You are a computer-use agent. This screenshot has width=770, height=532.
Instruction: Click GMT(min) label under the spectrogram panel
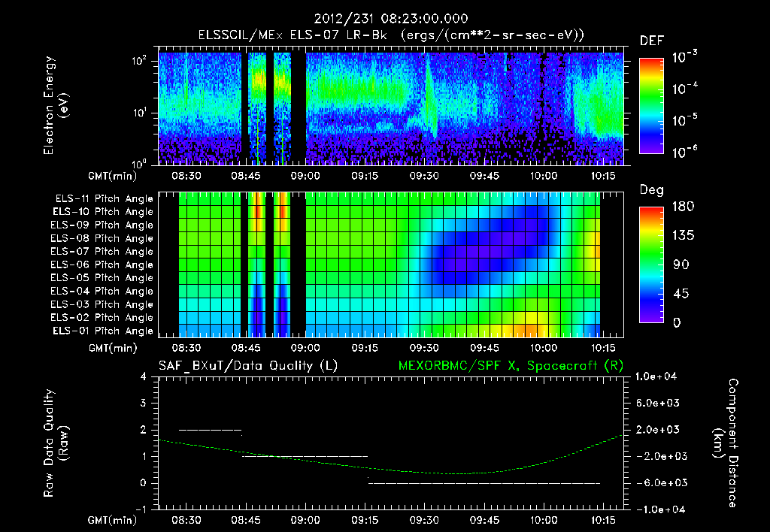[113, 176]
